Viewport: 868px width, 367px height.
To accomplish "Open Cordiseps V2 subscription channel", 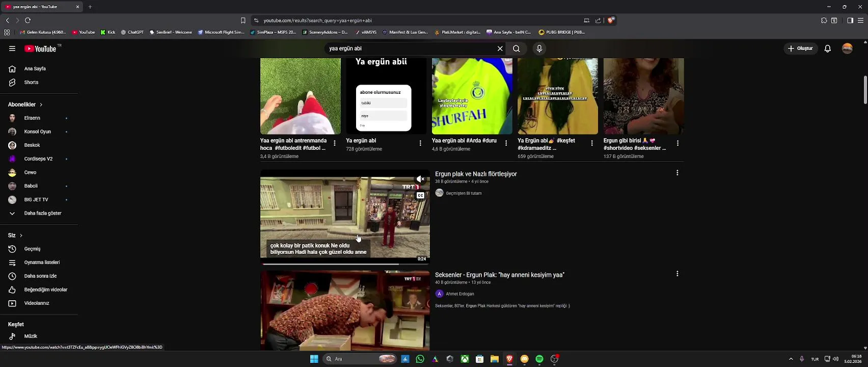I will tap(39, 159).
